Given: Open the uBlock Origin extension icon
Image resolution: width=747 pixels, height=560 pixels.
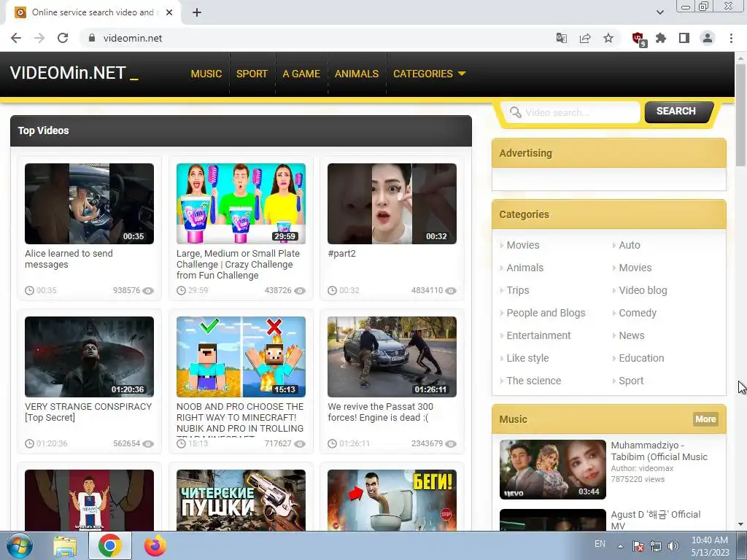Looking at the screenshot, I should [x=638, y=39].
